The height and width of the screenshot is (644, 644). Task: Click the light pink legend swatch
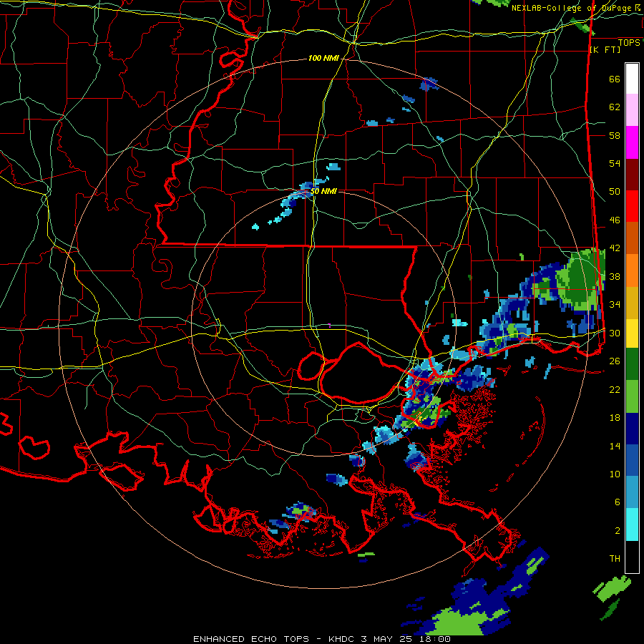(632, 109)
